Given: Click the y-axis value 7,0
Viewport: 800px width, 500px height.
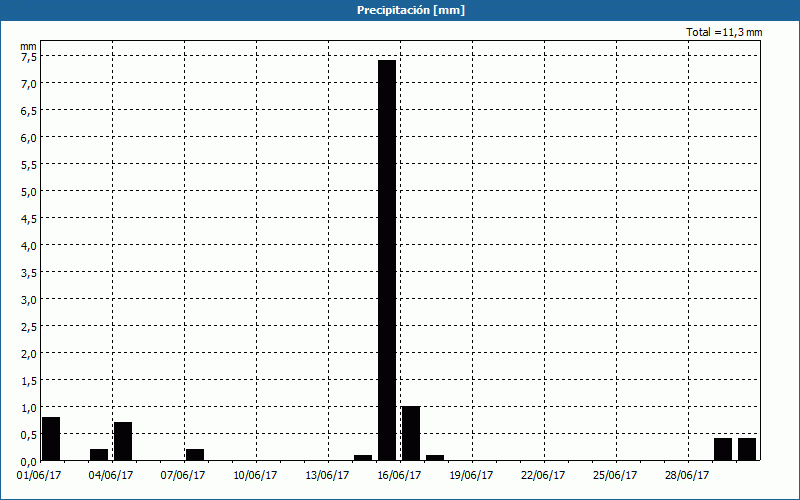Looking at the screenshot, I should click(x=29, y=84).
